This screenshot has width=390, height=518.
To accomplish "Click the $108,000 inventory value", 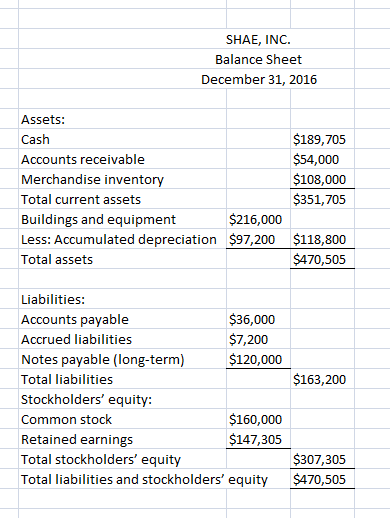I will click(x=319, y=179).
